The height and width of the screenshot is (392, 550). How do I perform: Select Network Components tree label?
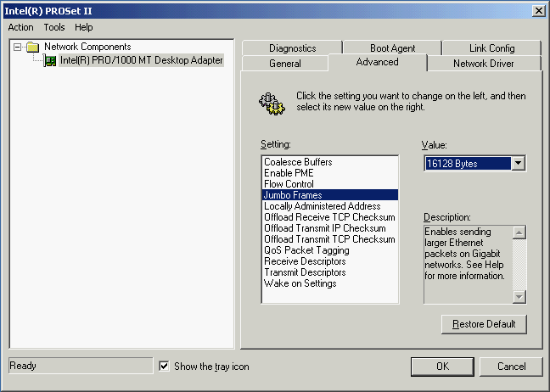tap(87, 47)
